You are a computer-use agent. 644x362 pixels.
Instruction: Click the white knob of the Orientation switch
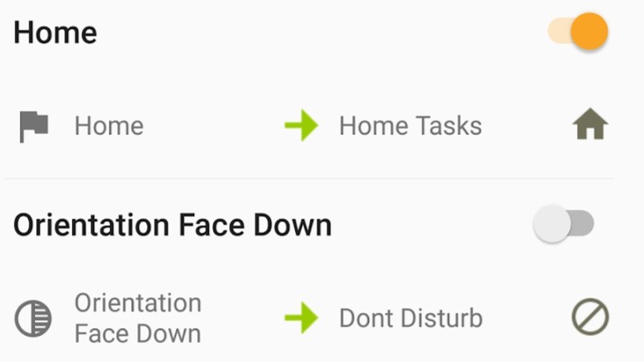(x=552, y=224)
